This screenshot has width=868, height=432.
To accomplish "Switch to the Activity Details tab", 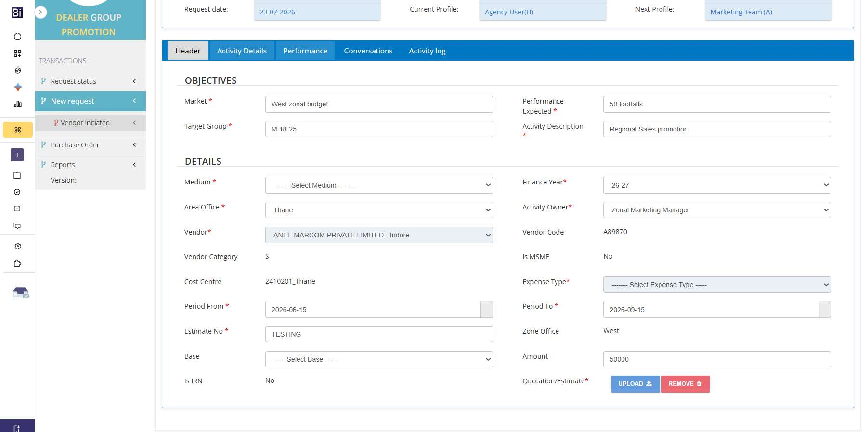I will tap(242, 51).
